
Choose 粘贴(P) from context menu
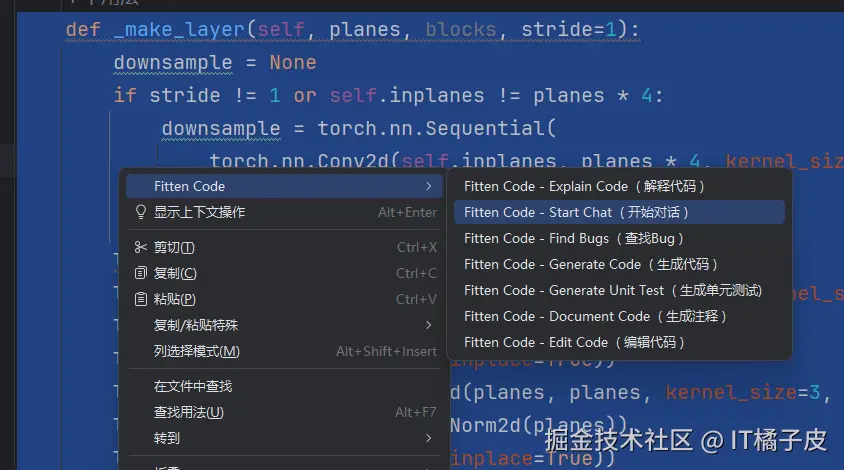[284, 299]
